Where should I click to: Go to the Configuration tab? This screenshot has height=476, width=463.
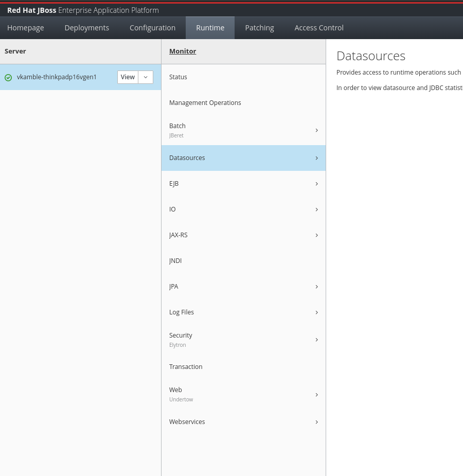point(152,28)
